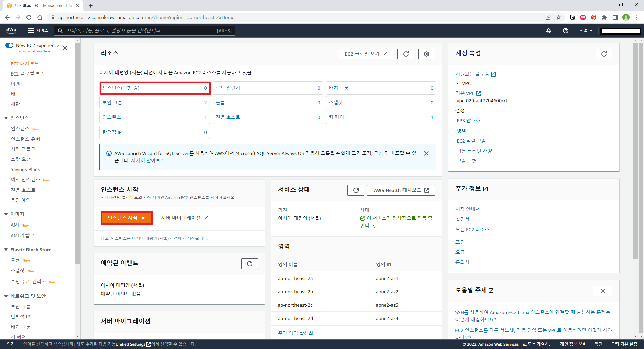
Task: Open the AWS Health 대시보드 button
Action: (401, 190)
